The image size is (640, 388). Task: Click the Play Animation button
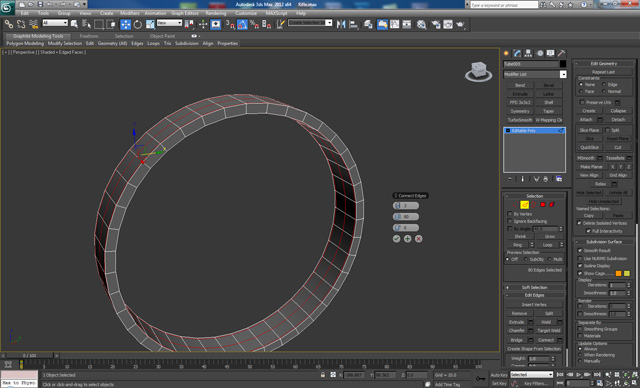click(578, 375)
